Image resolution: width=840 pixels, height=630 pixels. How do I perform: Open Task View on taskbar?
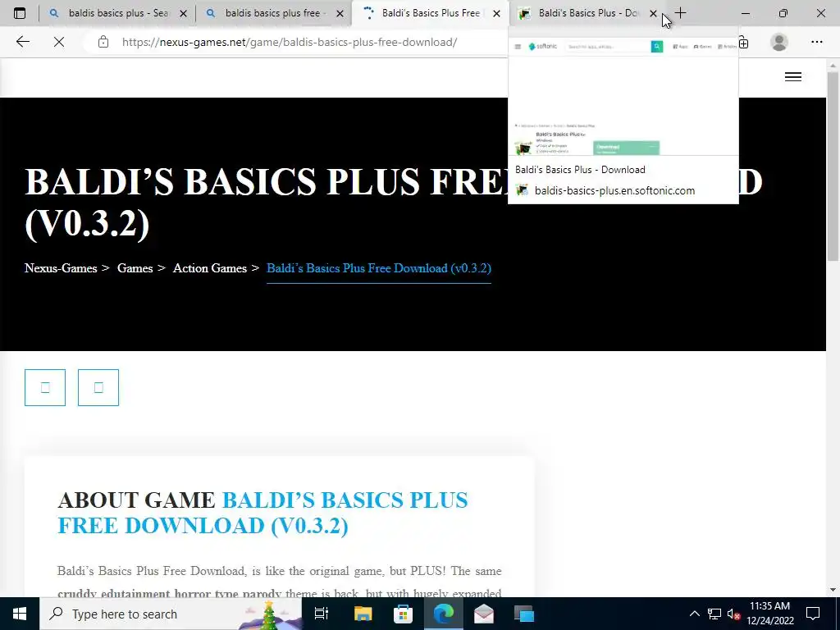(322, 614)
